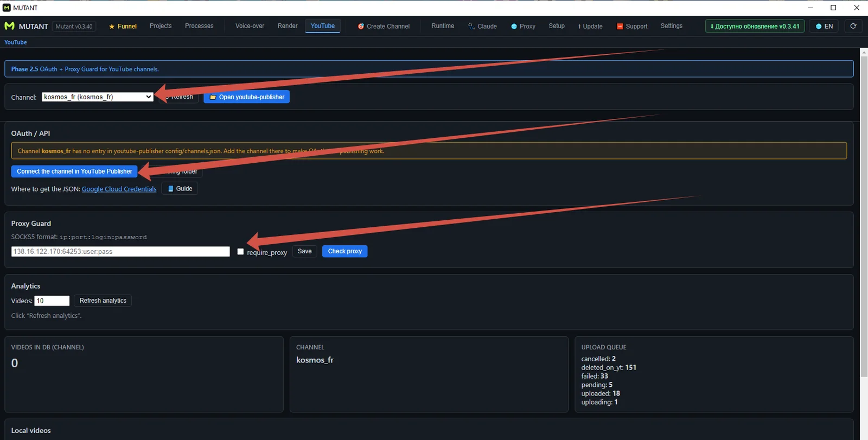This screenshot has height=440, width=868.
Task: Click the "cancelled: 2" queue entry
Action: click(598, 359)
